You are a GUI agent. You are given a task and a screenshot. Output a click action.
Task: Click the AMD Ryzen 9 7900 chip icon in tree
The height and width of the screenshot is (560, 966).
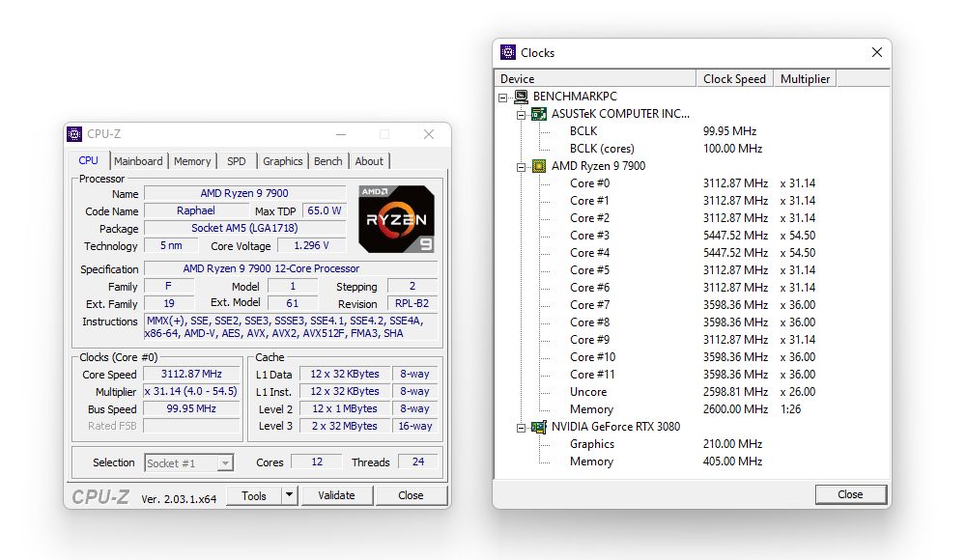(x=539, y=166)
